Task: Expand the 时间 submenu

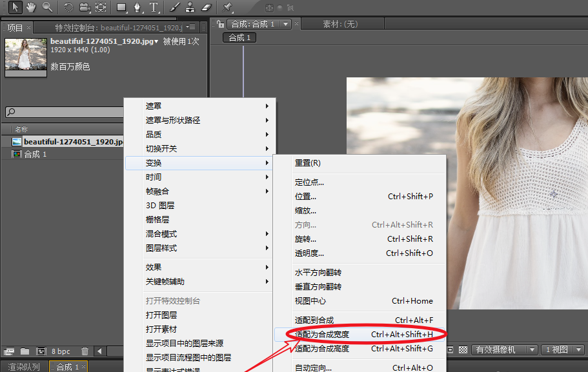Action: coord(200,177)
